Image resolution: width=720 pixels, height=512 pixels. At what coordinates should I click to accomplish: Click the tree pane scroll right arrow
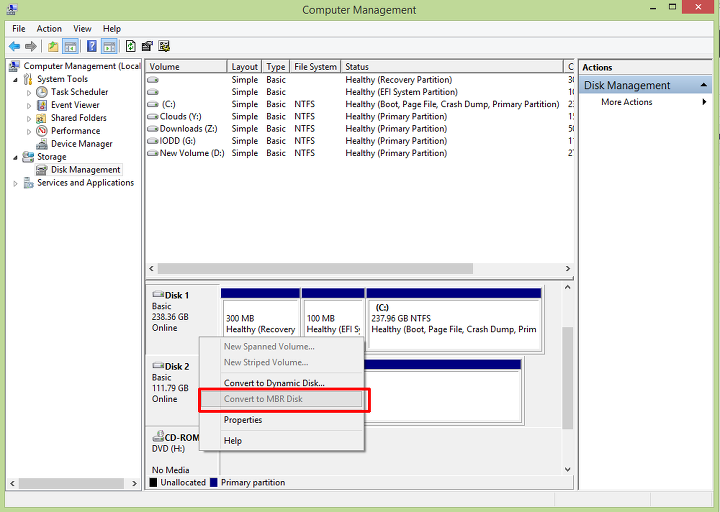tap(134, 484)
